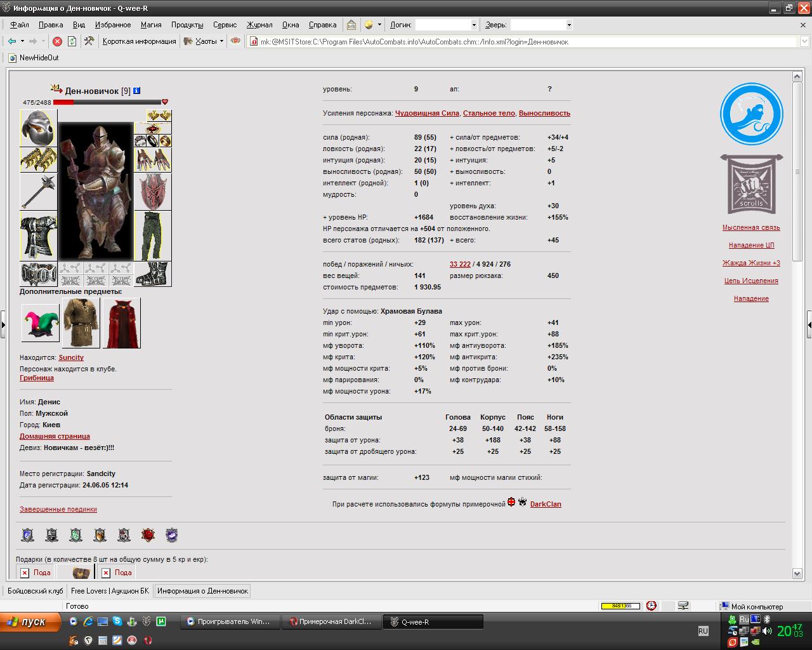Click the network icon in status bar
Viewport: 812px width, 650px height.
tap(683, 606)
